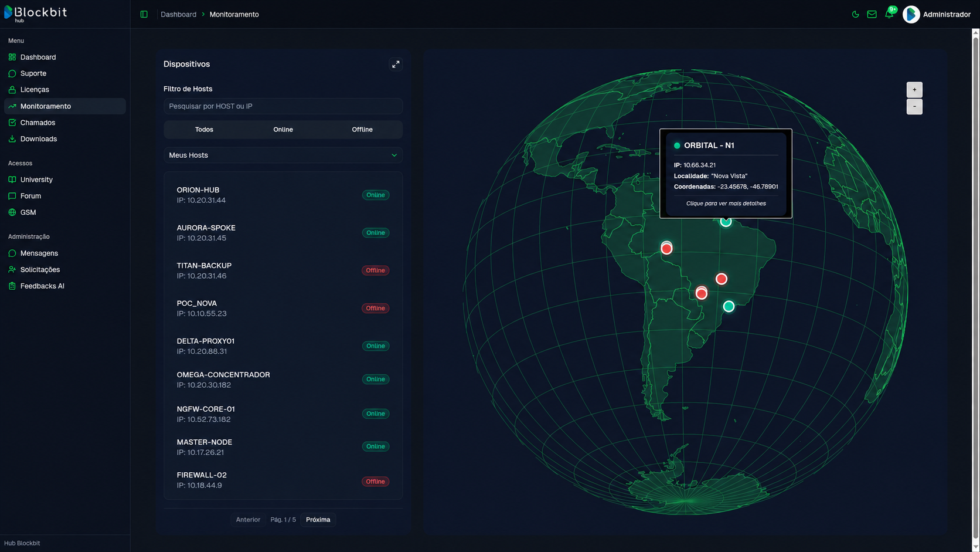Image resolution: width=980 pixels, height=552 pixels.
Task: Click the Licenças lock icon
Action: pyautogui.click(x=12, y=90)
